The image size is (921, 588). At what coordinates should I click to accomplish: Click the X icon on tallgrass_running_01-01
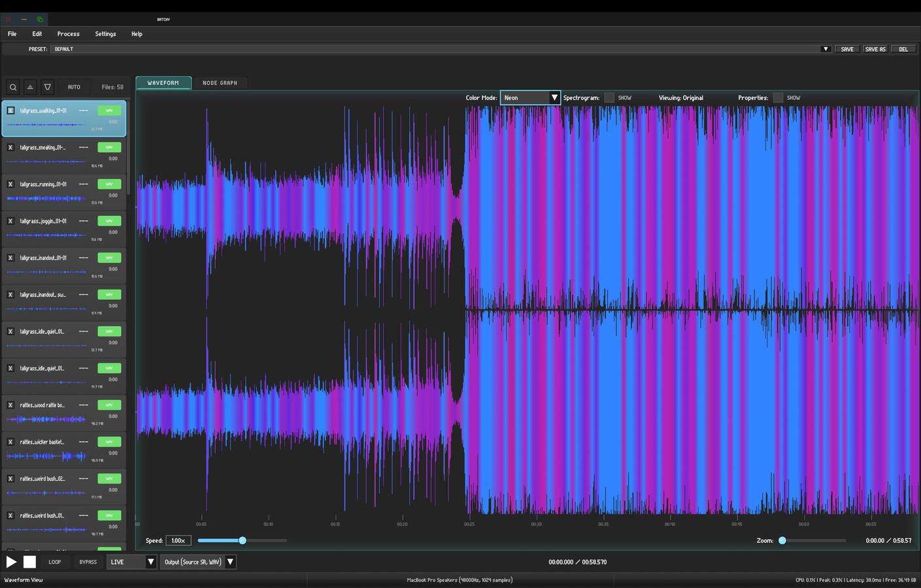coord(10,184)
